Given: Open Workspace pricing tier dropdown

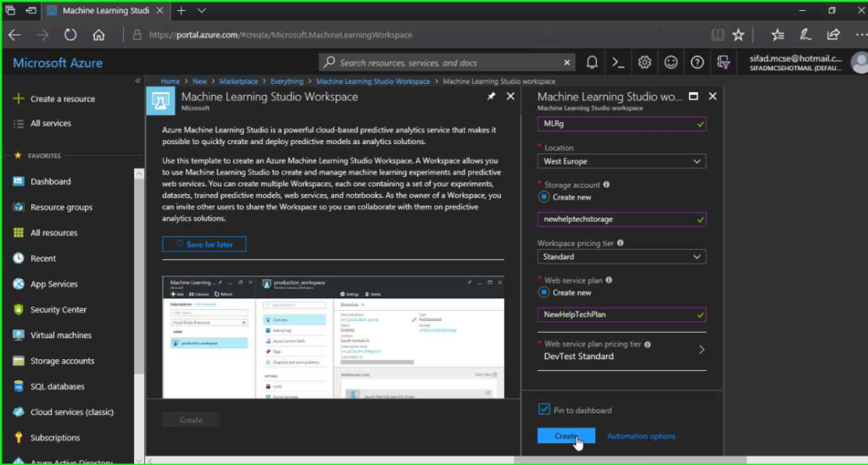Looking at the screenshot, I should (621, 257).
